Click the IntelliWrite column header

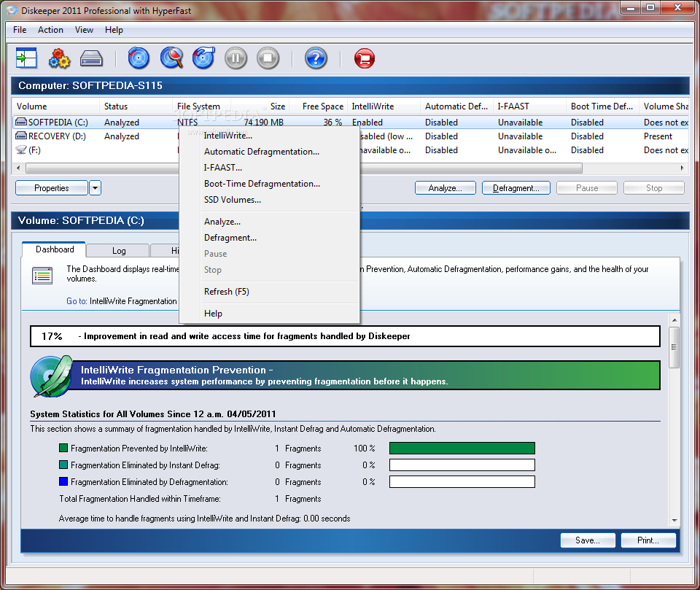384,106
